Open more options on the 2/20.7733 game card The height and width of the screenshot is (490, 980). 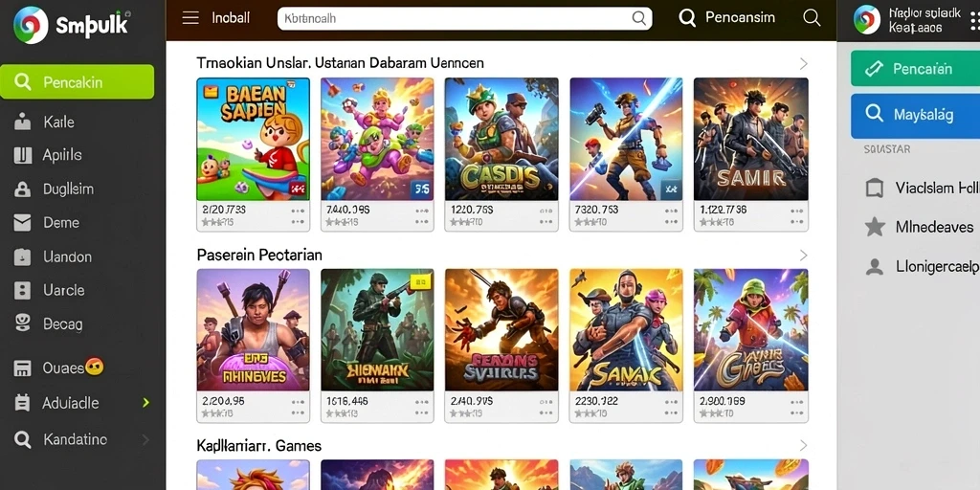pyautogui.click(x=298, y=215)
